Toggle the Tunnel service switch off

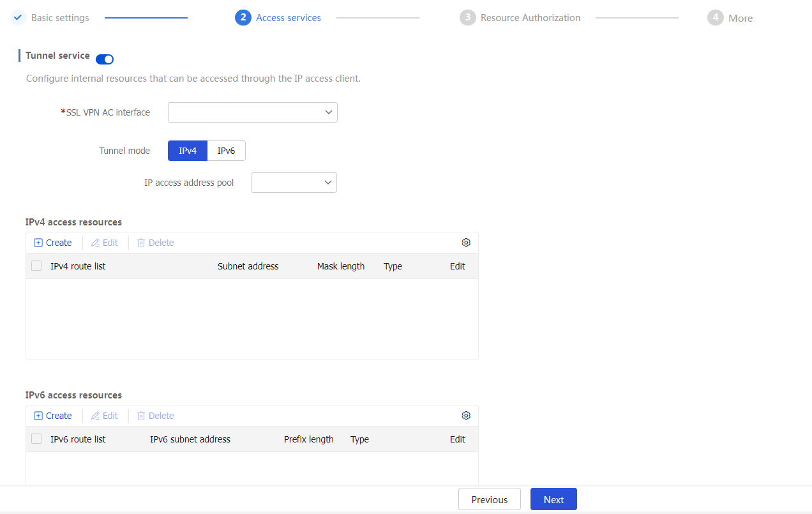pos(105,59)
